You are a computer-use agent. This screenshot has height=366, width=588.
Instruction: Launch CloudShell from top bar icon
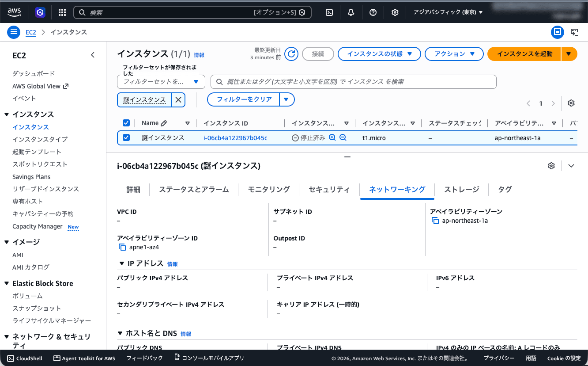click(x=329, y=12)
